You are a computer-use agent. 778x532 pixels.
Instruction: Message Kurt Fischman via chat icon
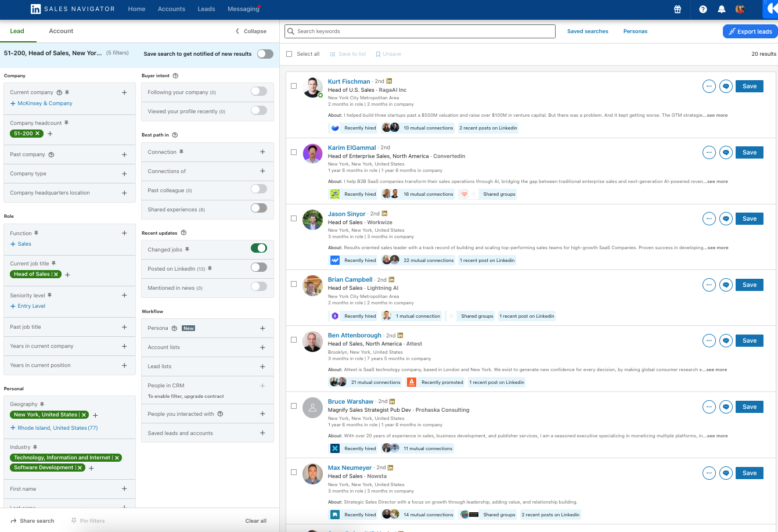coord(726,86)
